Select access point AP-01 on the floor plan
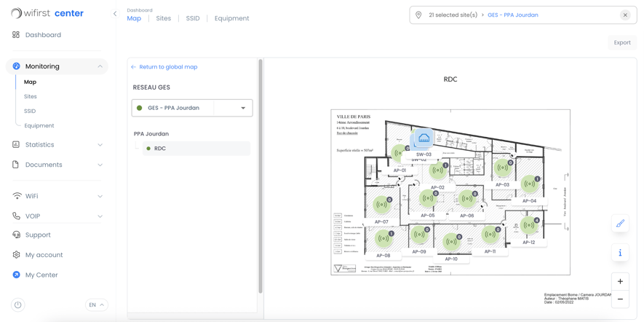The height and width of the screenshot is (322, 644). (x=399, y=154)
